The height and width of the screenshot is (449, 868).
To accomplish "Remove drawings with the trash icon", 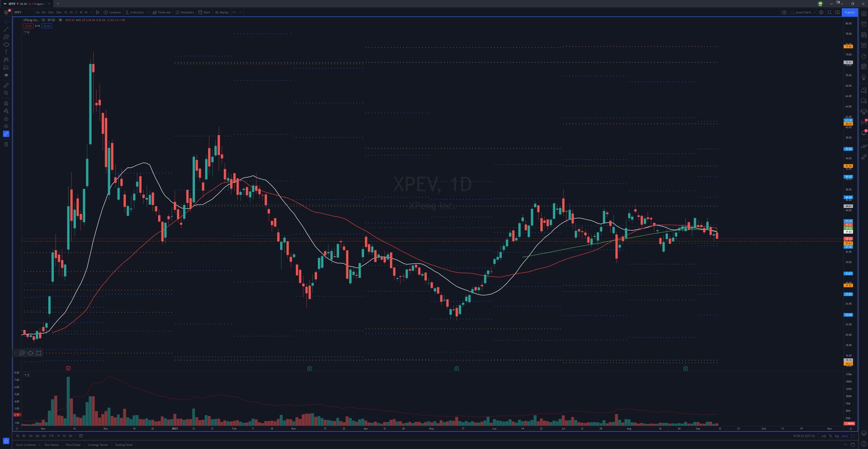I will 6,144.
